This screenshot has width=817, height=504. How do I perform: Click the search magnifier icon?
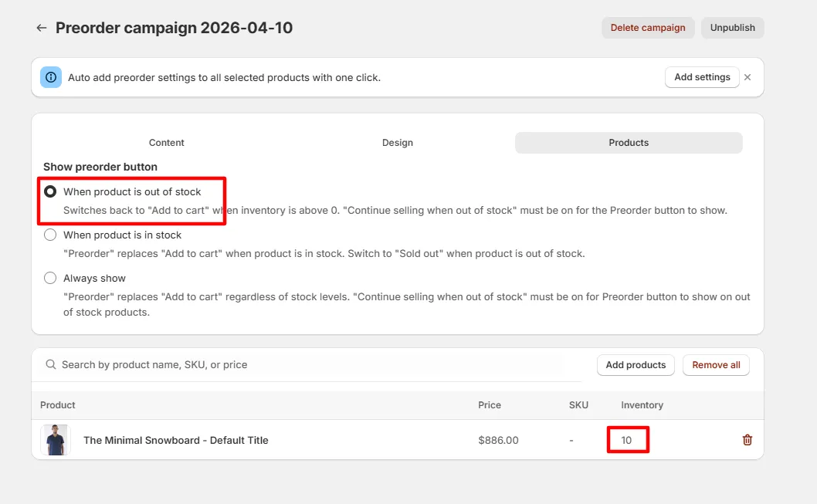[50, 364]
